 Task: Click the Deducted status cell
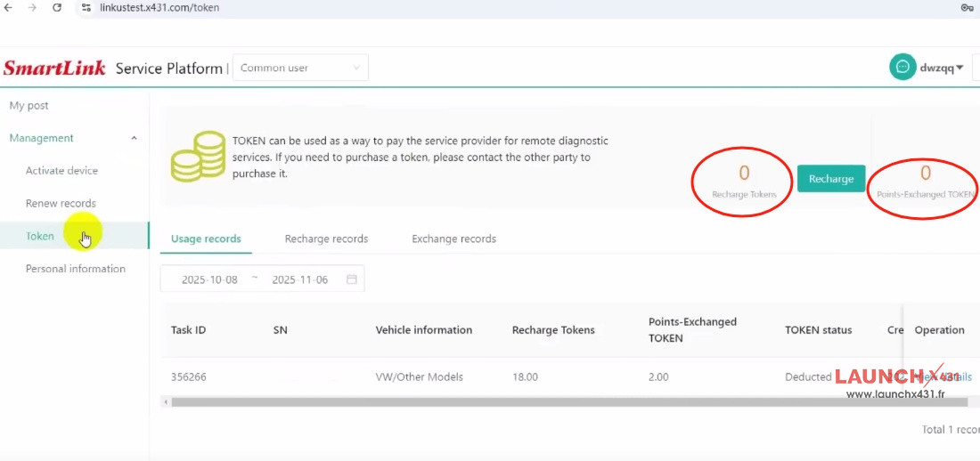pyautogui.click(x=808, y=377)
